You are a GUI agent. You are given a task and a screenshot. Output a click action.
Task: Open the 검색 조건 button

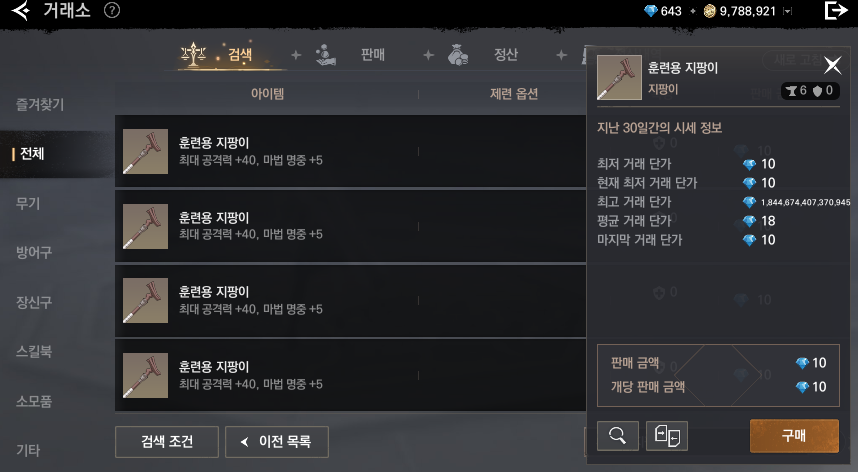coord(167,441)
